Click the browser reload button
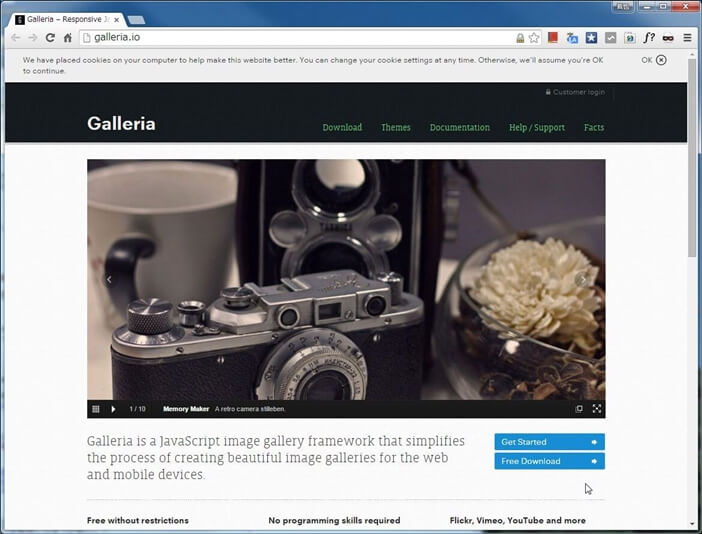 [x=50, y=38]
